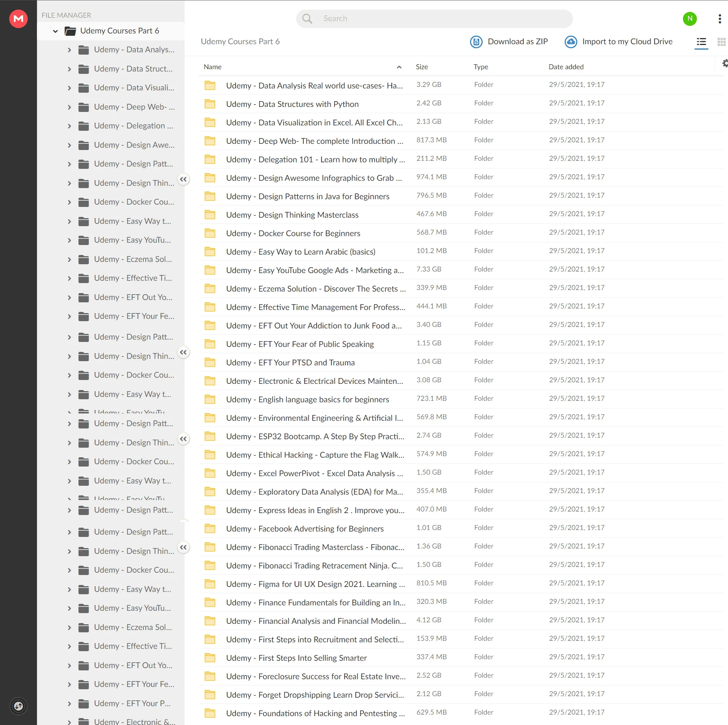Click the Download as ZIP icon
728x725 pixels.
[476, 42]
